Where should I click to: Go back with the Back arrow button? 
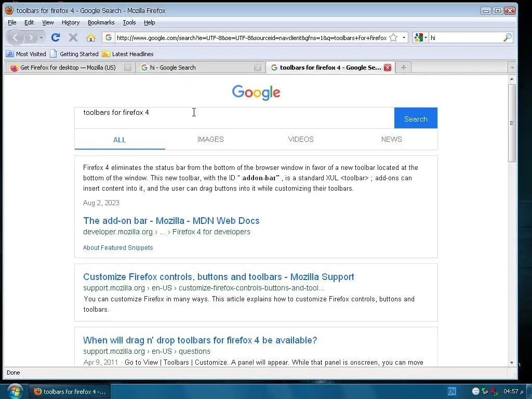(x=15, y=37)
